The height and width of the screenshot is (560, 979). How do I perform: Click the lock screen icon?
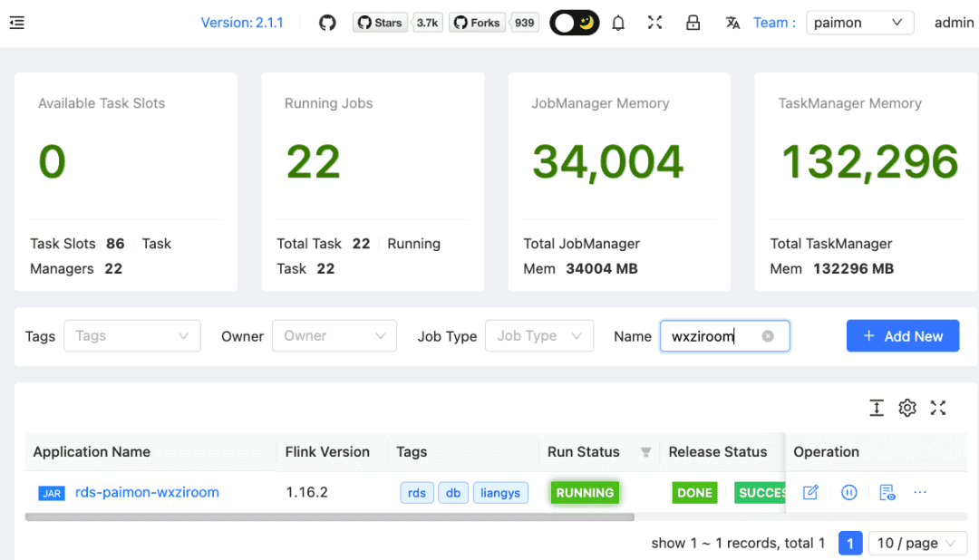693,23
